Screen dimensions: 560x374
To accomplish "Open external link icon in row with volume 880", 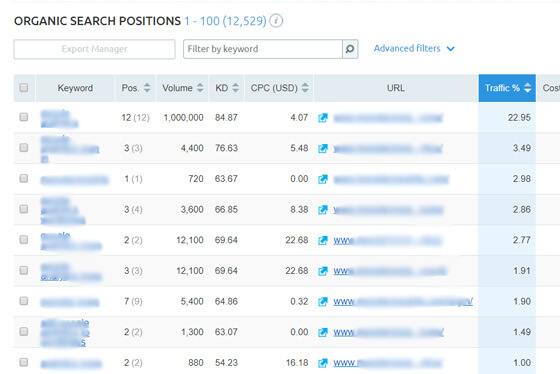I will [x=323, y=363].
